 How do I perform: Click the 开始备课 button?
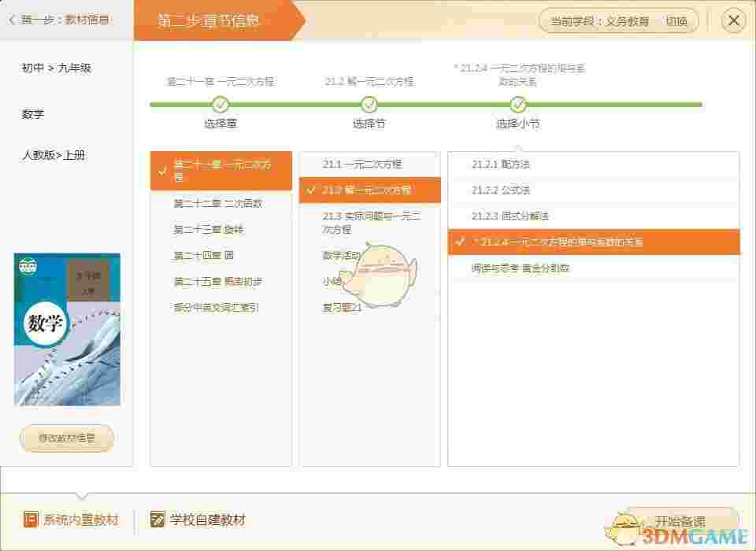(680, 520)
